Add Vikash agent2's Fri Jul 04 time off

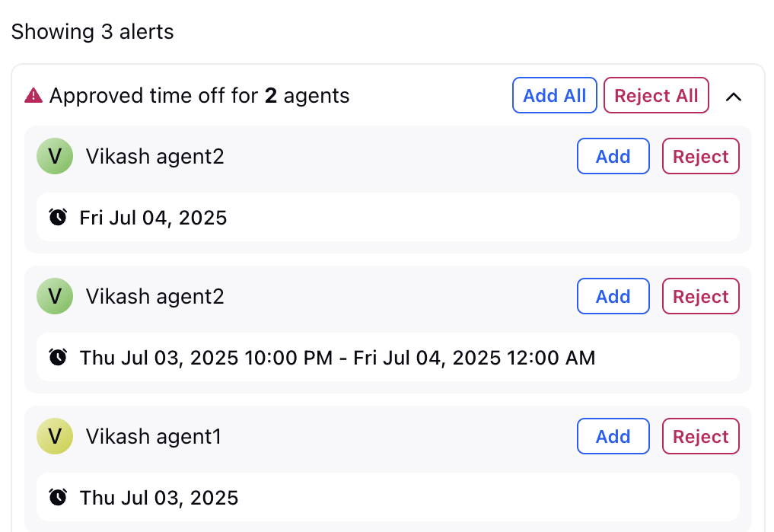(613, 156)
